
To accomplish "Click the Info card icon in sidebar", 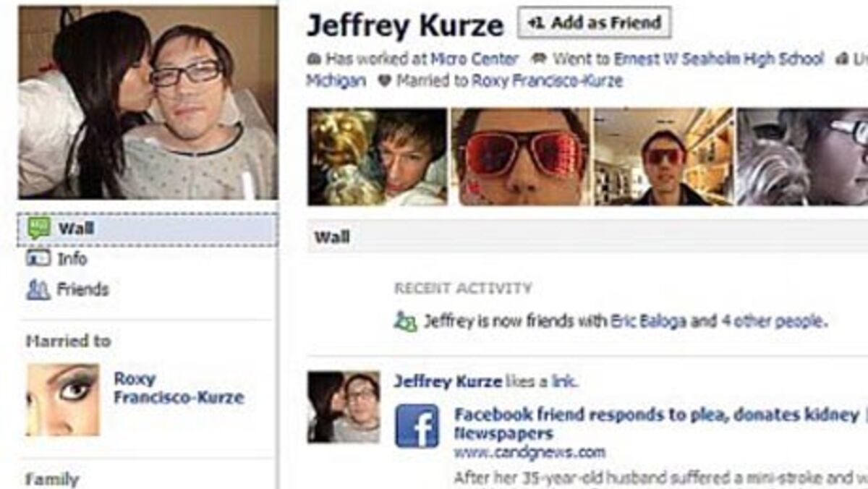I will tap(38, 258).
